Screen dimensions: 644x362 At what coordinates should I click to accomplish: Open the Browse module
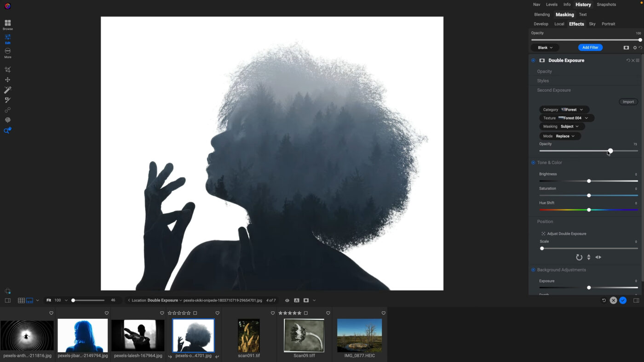coord(7,24)
